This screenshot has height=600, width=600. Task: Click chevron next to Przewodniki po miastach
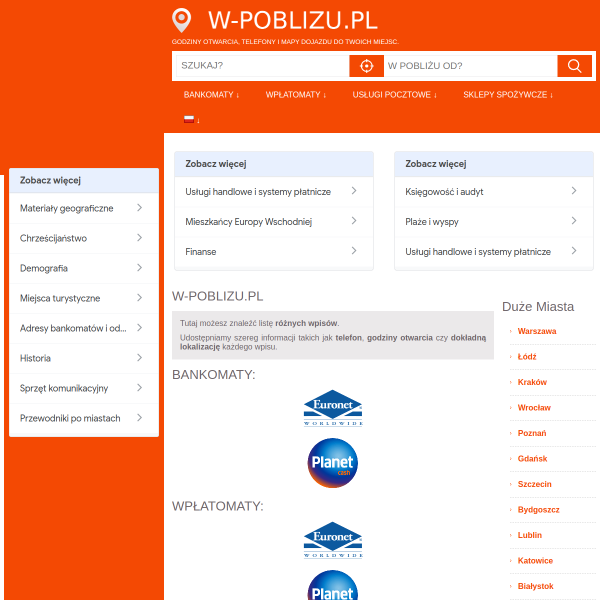pos(139,418)
